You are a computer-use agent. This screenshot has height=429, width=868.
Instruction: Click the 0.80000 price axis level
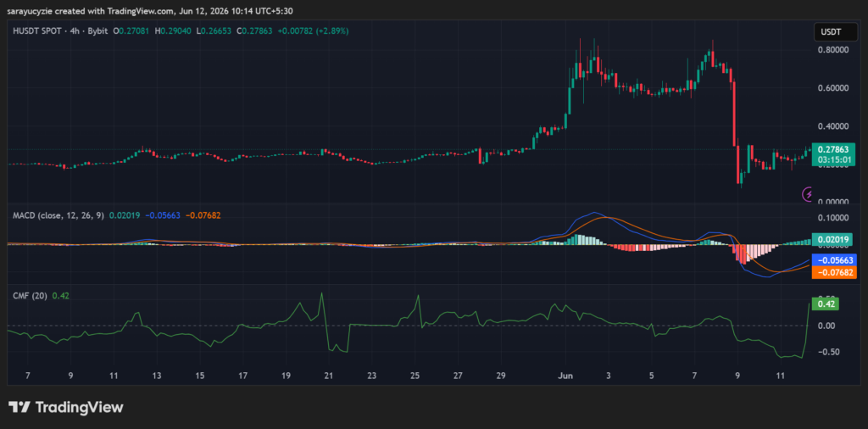pyautogui.click(x=834, y=50)
